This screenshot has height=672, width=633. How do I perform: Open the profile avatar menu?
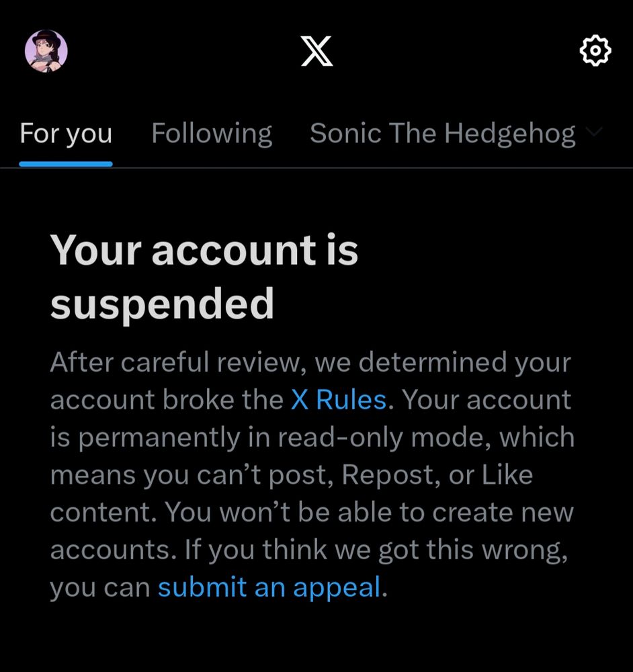pyautogui.click(x=46, y=51)
